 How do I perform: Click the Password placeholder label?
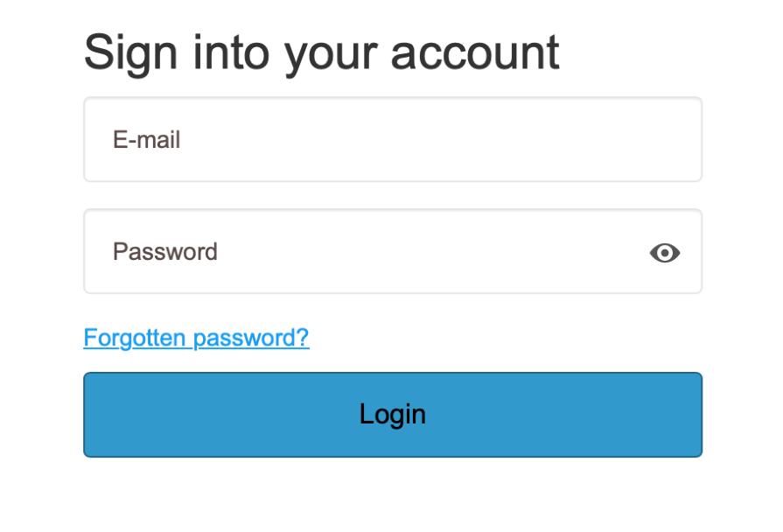click(165, 252)
